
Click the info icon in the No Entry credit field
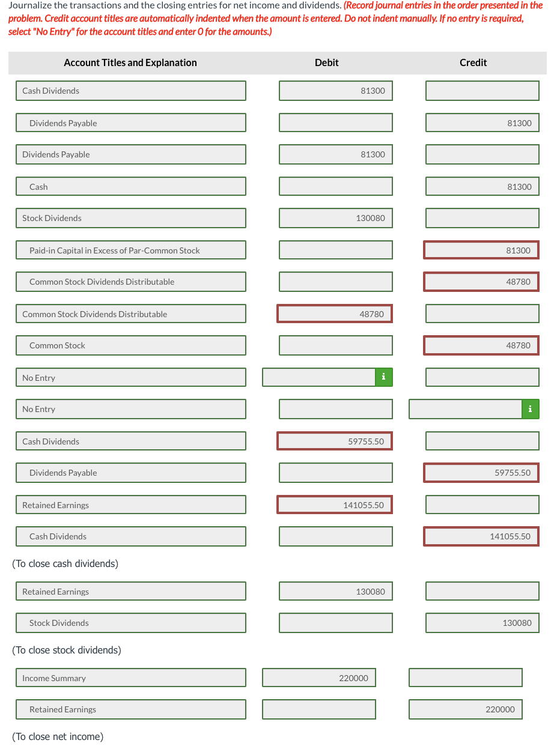[530, 409]
